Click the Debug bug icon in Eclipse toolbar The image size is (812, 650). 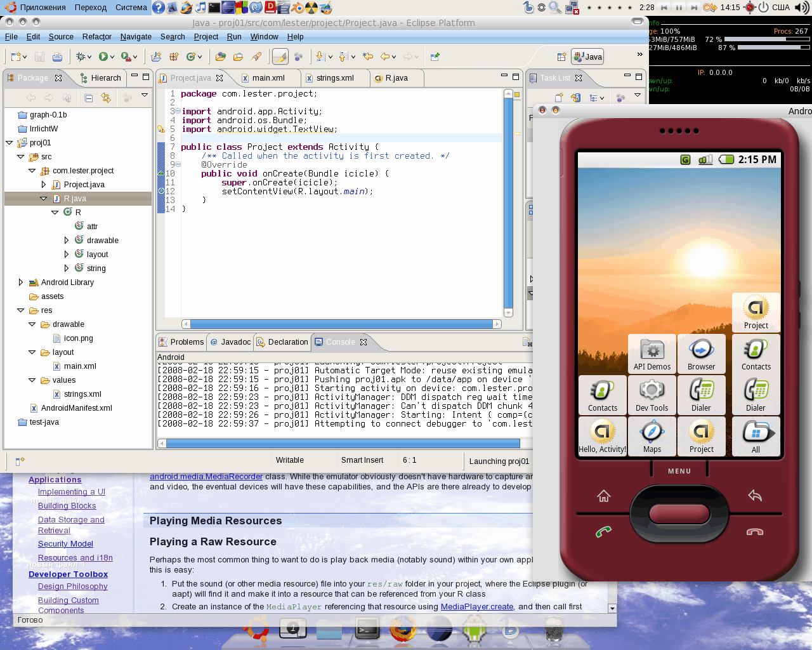tap(81, 56)
